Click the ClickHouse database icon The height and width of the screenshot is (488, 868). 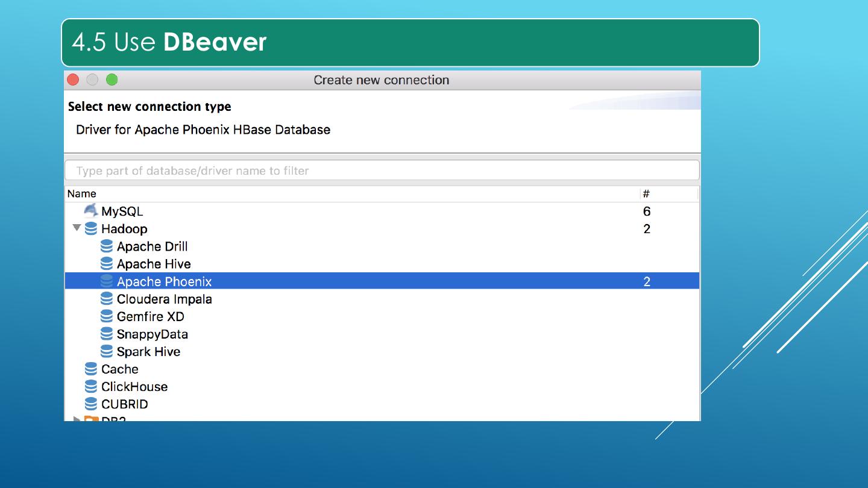[x=91, y=386]
